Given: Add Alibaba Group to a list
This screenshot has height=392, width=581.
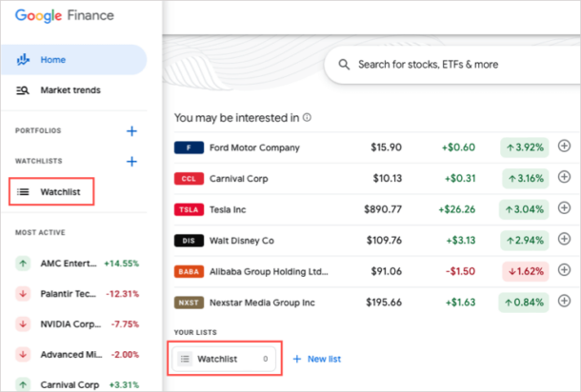Looking at the screenshot, I should [564, 270].
